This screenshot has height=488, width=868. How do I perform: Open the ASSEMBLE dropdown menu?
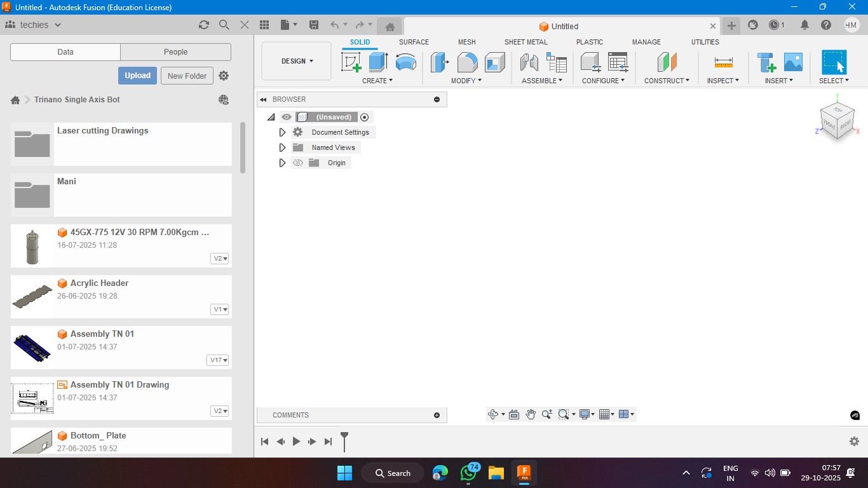pos(542,81)
